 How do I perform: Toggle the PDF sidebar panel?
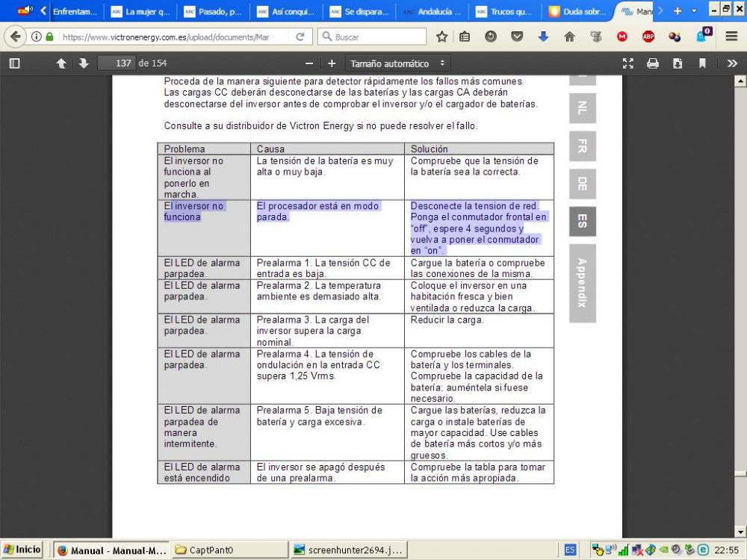[x=15, y=63]
